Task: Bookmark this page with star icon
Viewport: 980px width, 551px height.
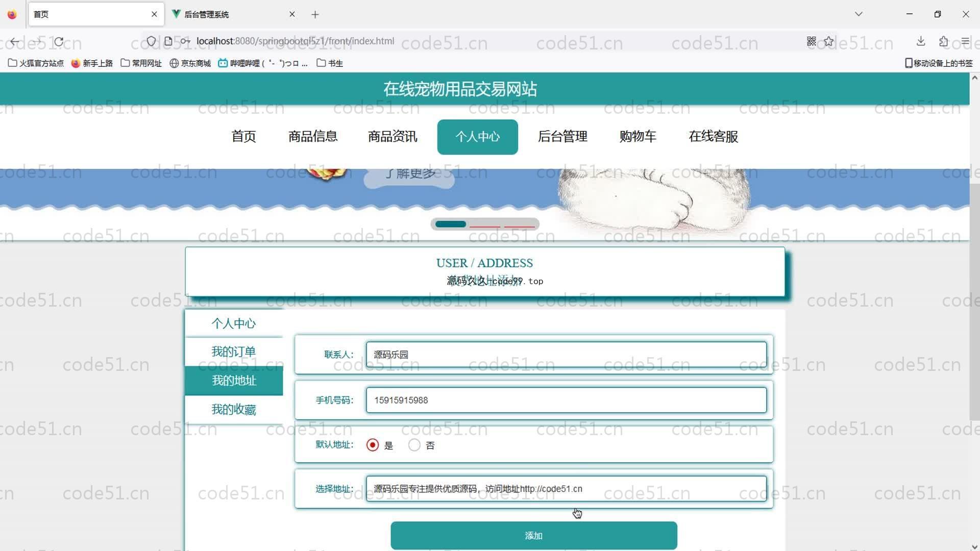Action: point(828,41)
